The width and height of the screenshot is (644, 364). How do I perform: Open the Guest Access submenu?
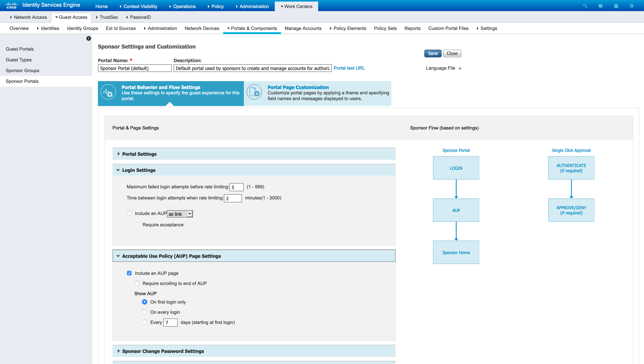71,17
